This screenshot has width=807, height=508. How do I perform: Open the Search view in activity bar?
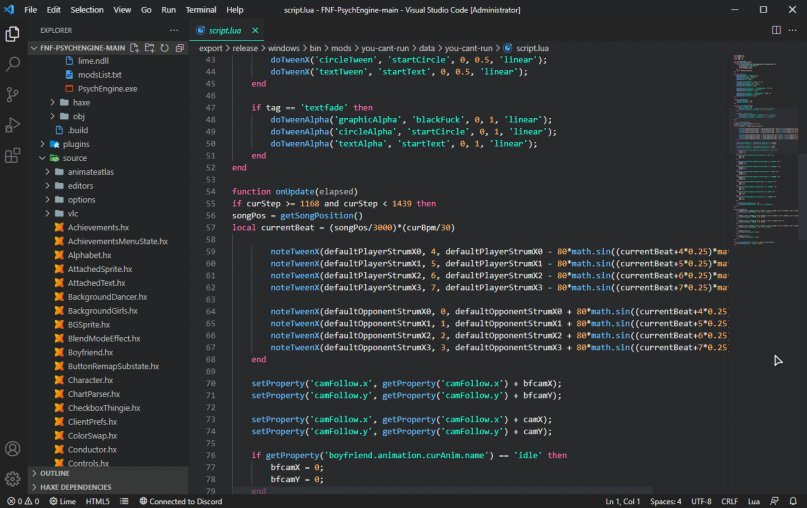pos(13,63)
